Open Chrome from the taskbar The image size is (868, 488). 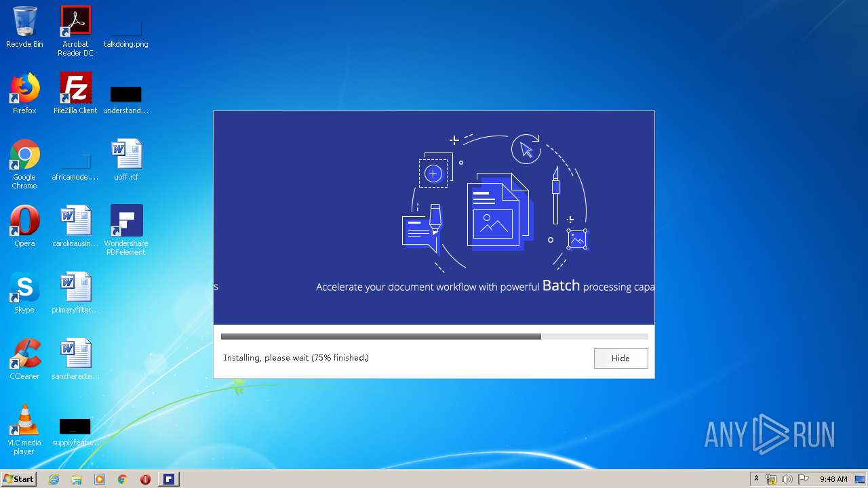click(123, 479)
